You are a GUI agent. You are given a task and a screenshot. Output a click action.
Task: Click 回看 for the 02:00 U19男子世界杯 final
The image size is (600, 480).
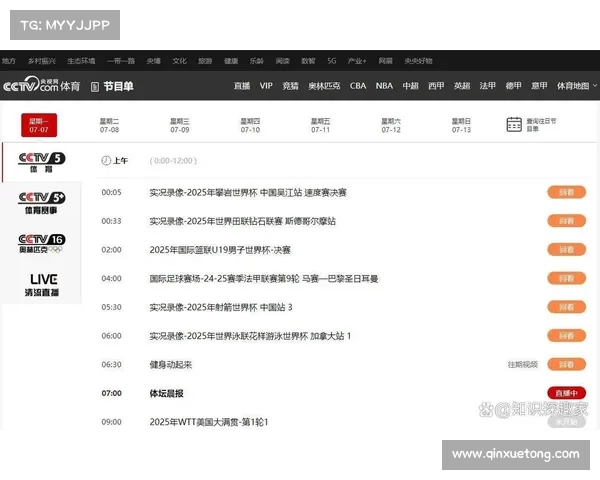click(x=566, y=250)
